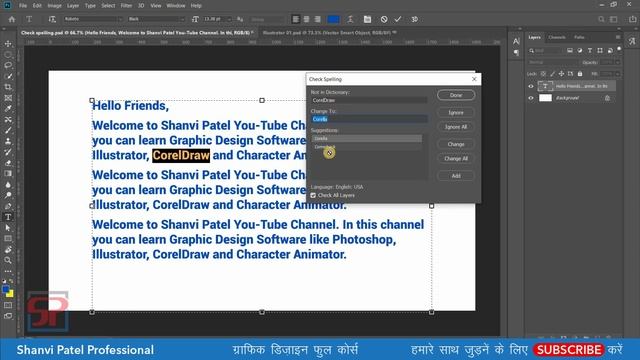Click the Home icon in options bar
The height and width of the screenshot is (360, 640).
pos(12,19)
